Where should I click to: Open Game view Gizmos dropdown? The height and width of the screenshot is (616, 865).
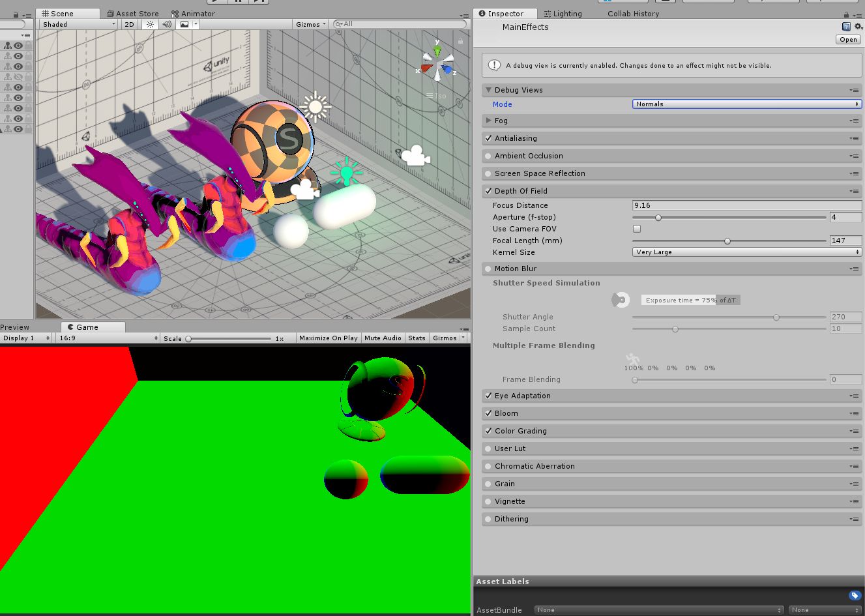[x=448, y=338]
